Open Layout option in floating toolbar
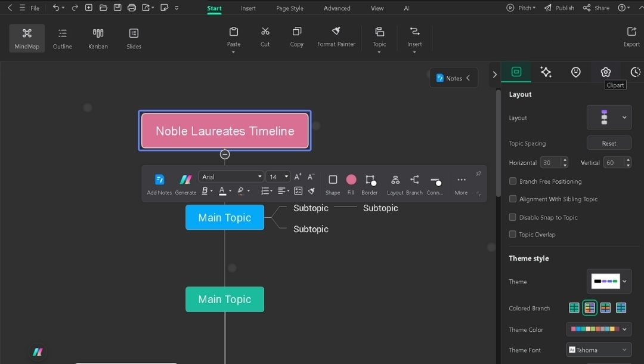The image size is (644, 364). click(395, 184)
